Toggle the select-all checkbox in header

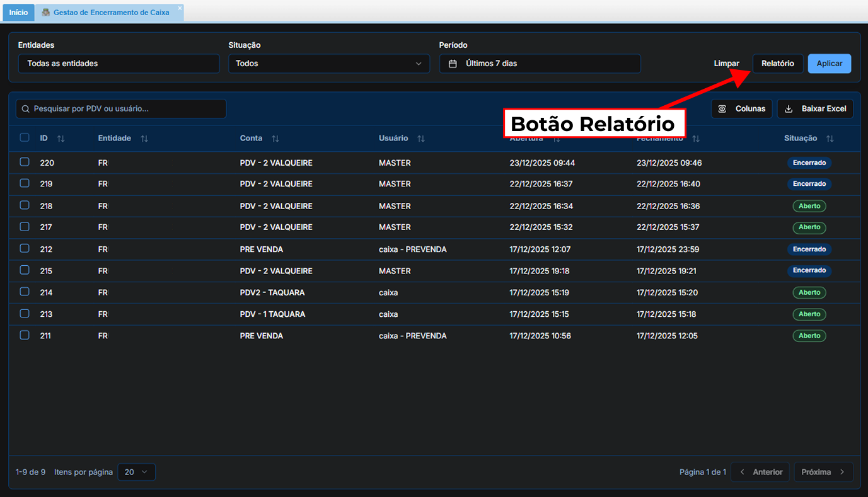pos(25,137)
